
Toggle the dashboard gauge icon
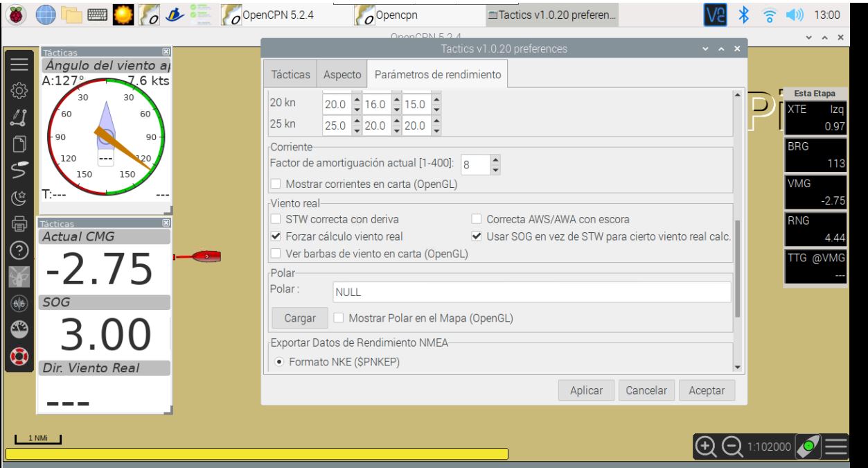(19, 329)
